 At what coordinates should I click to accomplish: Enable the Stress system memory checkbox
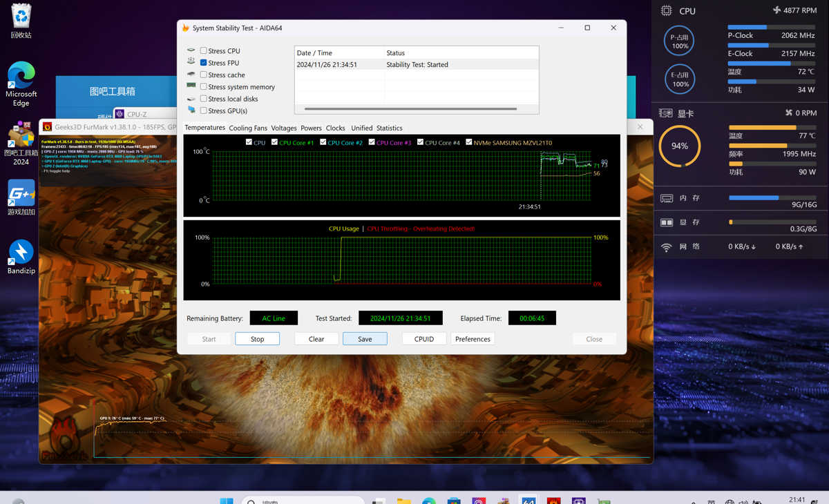click(x=203, y=86)
